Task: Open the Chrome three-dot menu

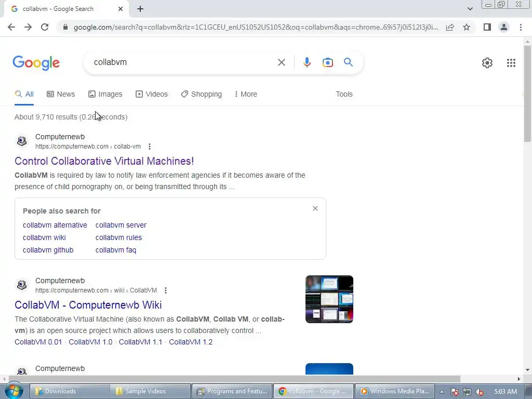Action: coord(521,27)
